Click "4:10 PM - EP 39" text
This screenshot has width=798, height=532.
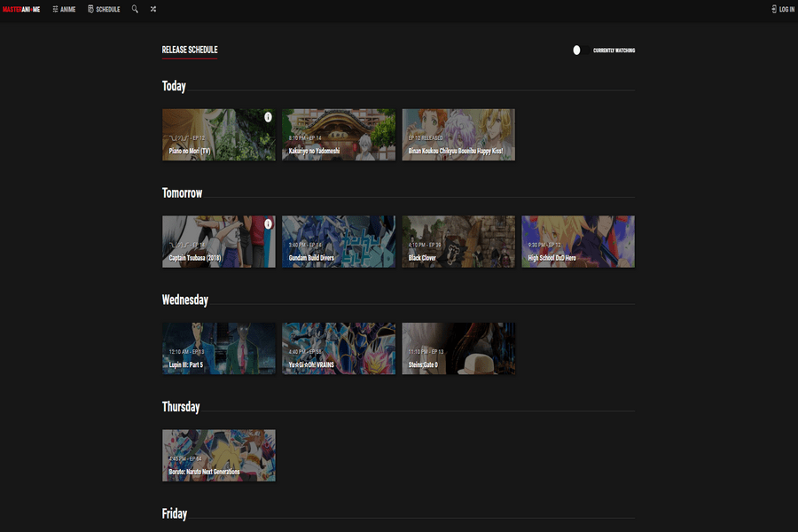425,245
